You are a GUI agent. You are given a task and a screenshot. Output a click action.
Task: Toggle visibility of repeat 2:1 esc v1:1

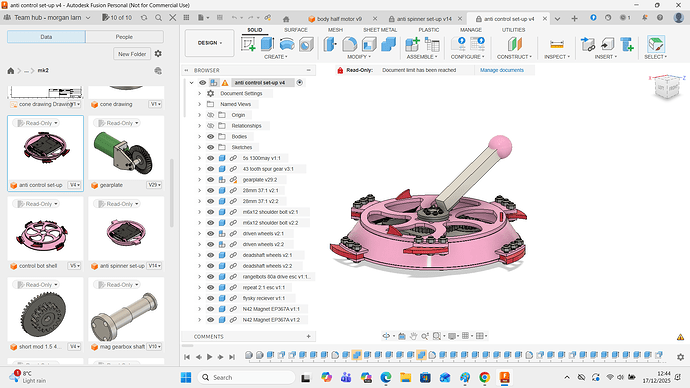coord(210,287)
